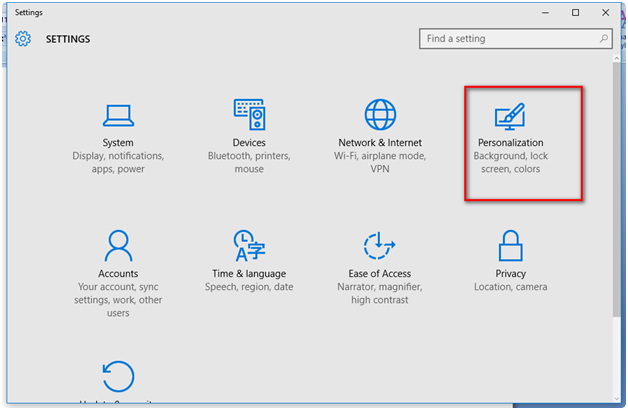Click 'Wi-Fi, airplane mode, VPN' description

pyautogui.click(x=380, y=162)
